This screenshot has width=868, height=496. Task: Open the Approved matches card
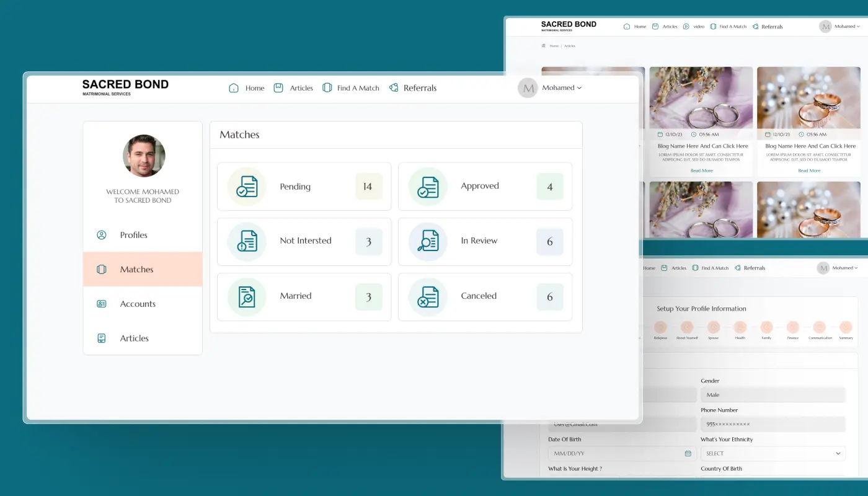tap(485, 187)
